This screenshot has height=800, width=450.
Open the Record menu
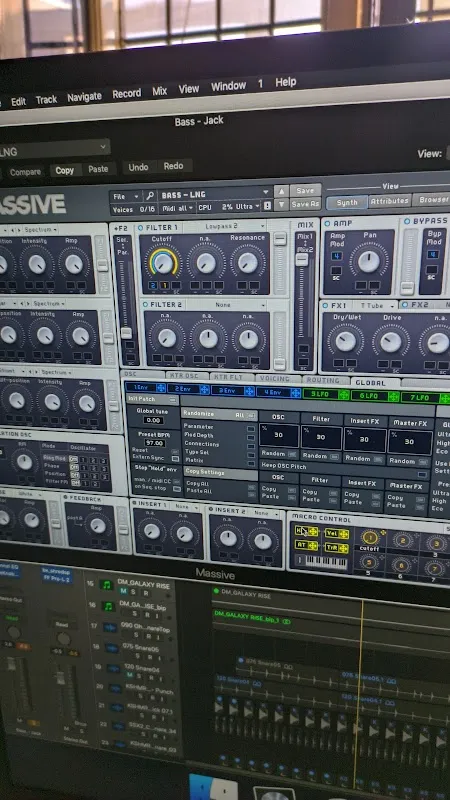pos(127,94)
